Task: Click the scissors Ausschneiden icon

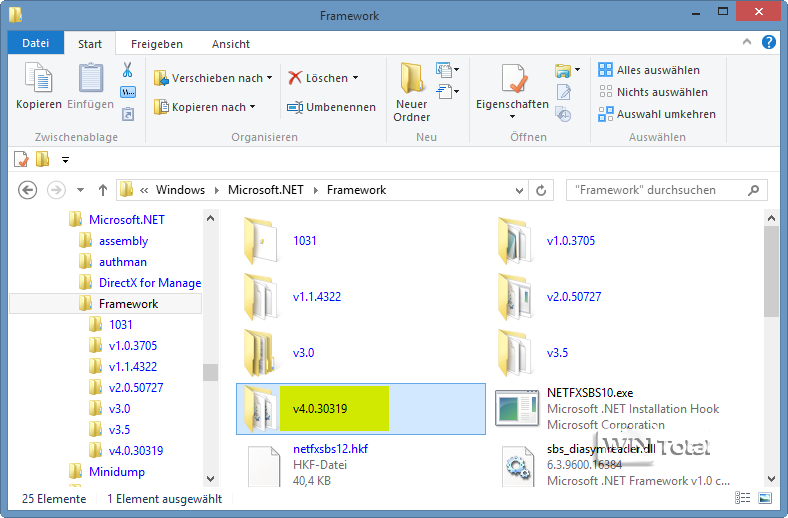Action: tap(128, 70)
